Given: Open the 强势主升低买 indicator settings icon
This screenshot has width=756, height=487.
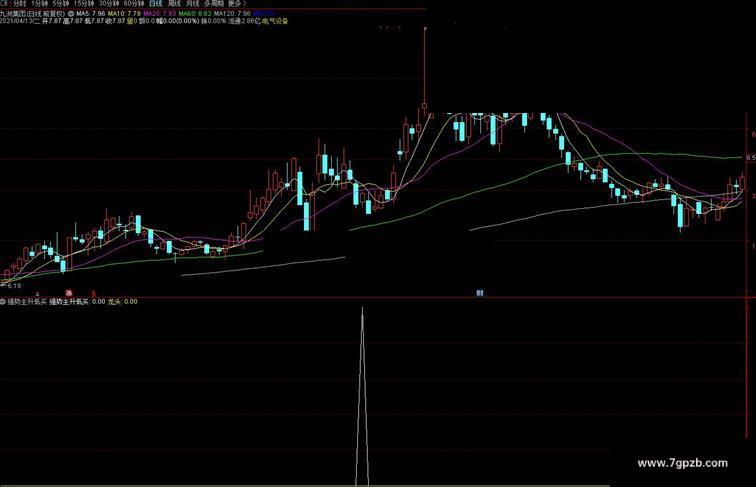Looking at the screenshot, I should pyautogui.click(x=3, y=302).
